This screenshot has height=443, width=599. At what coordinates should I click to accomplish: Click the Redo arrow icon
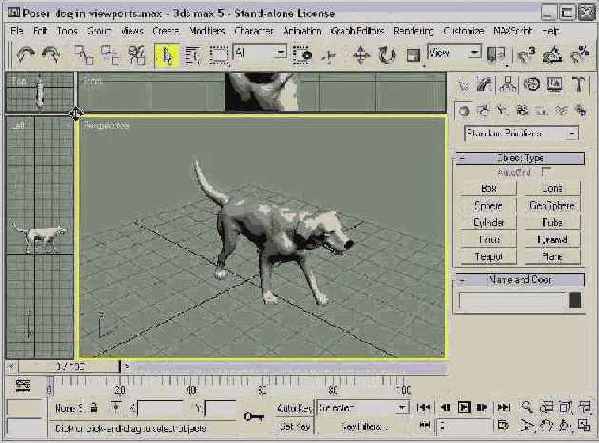(51, 55)
